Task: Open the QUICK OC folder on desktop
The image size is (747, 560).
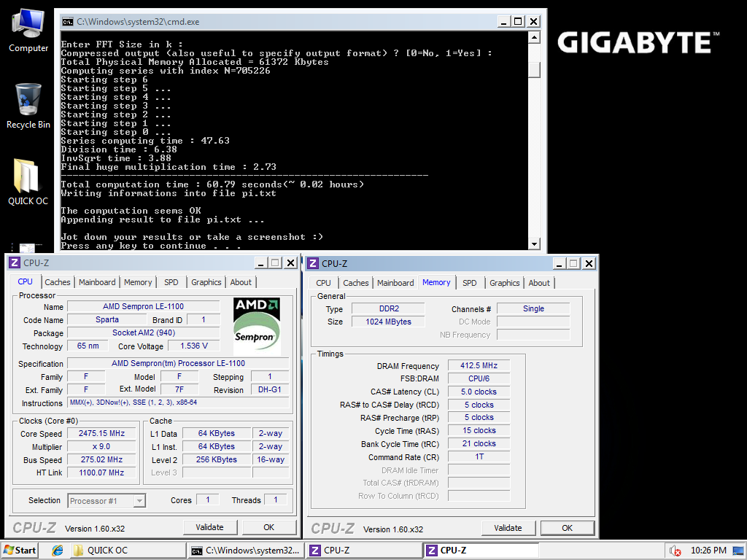Action: (28, 182)
